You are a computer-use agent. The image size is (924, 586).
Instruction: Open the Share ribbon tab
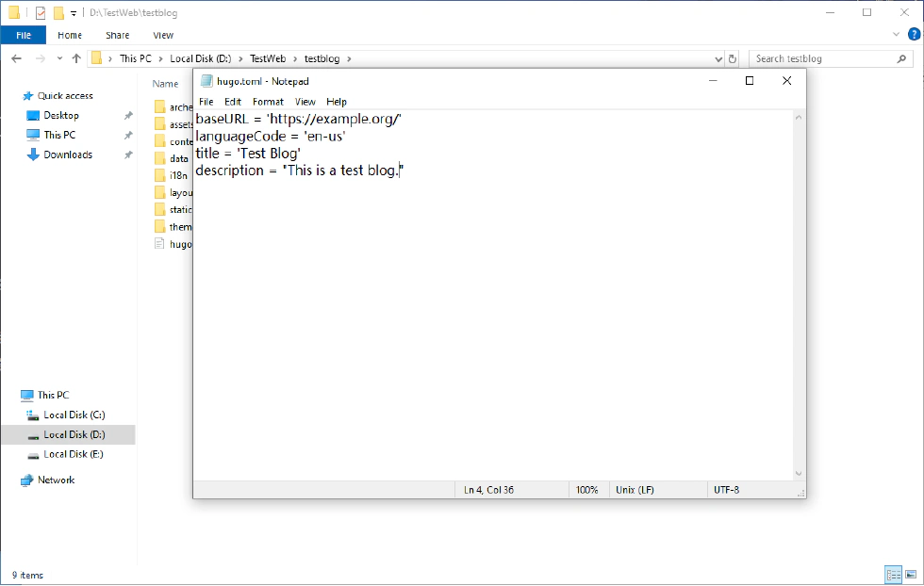tap(118, 35)
